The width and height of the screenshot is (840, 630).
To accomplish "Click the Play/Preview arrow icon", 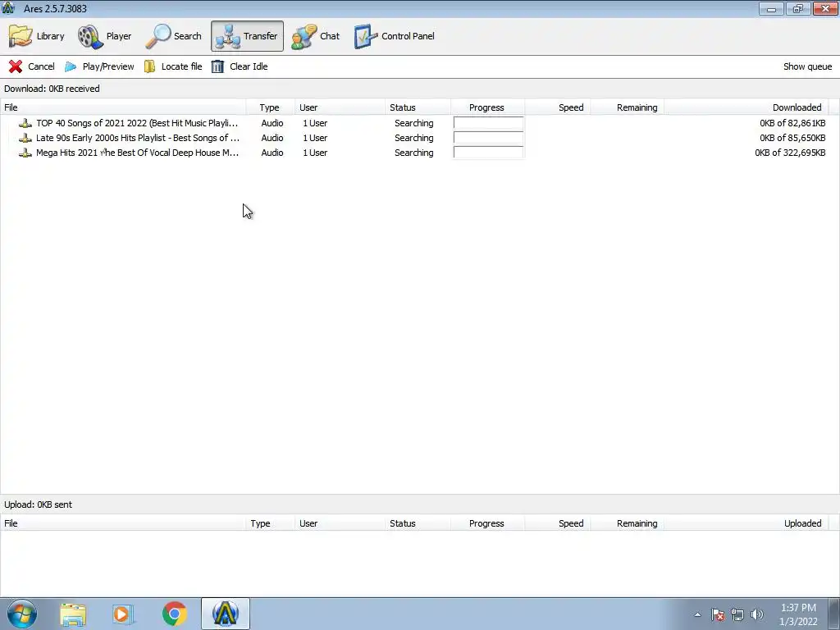I will [71, 66].
